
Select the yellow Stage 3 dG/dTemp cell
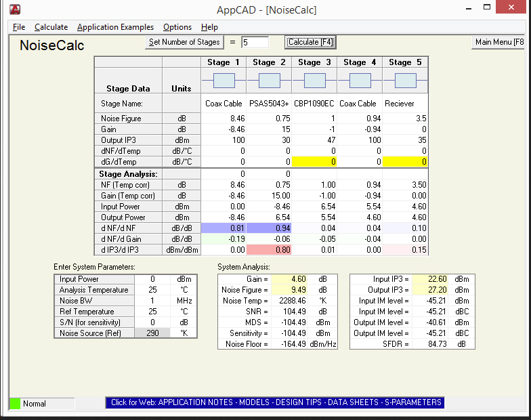pos(314,162)
